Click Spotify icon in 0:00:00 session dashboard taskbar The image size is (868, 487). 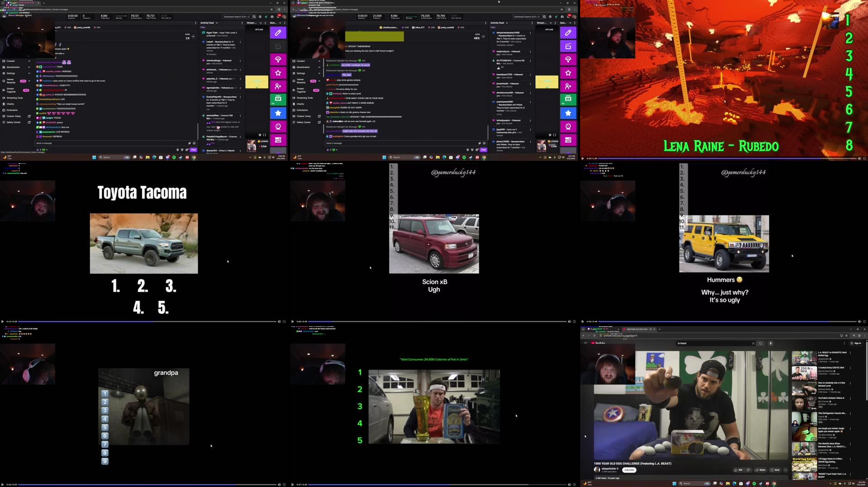point(174,157)
